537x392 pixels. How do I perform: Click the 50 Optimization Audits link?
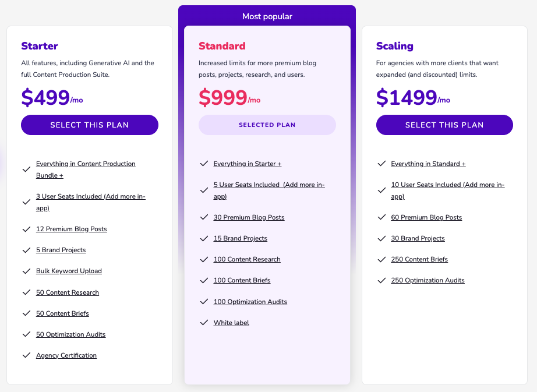pos(70,334)
